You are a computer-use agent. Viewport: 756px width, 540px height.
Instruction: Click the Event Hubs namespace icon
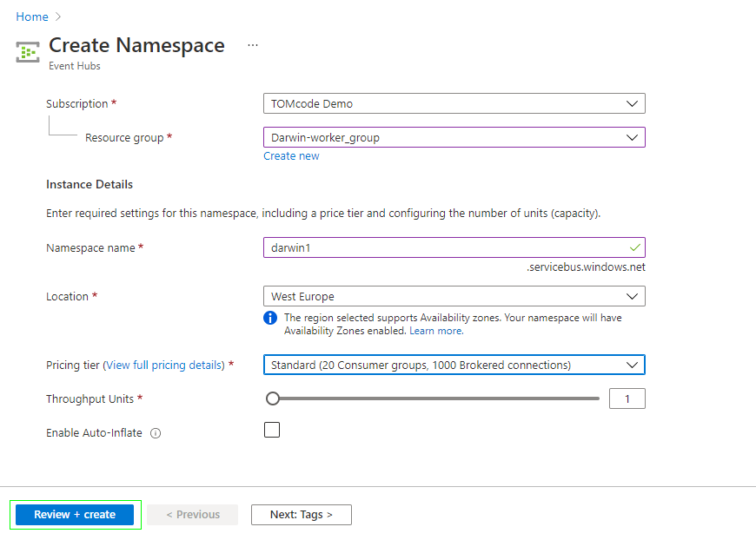[x=27, y=52]
